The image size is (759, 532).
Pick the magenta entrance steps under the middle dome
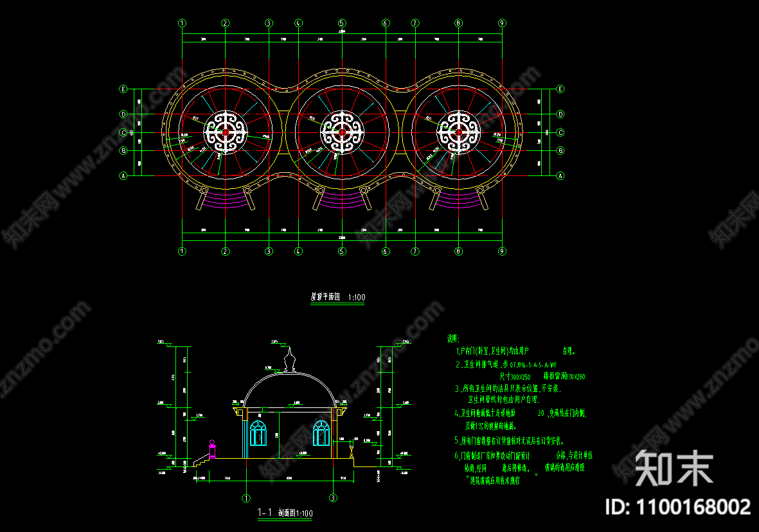(342, 199)
